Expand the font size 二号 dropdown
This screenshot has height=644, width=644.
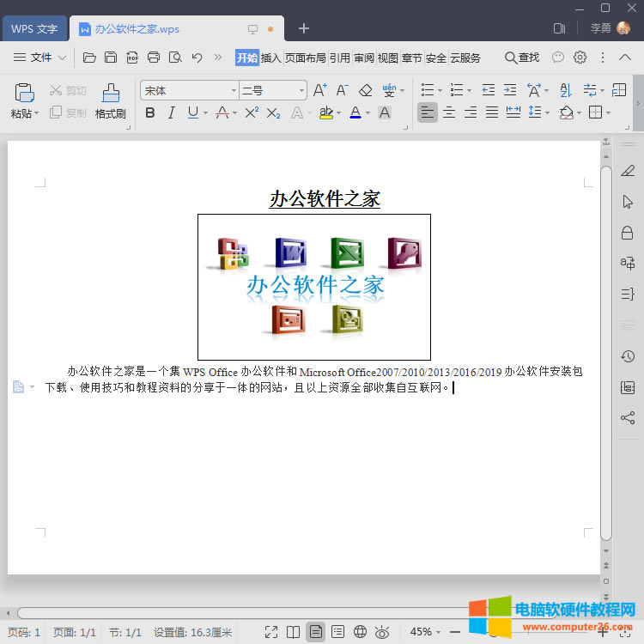pyautogui.click(x=301, y=90)
